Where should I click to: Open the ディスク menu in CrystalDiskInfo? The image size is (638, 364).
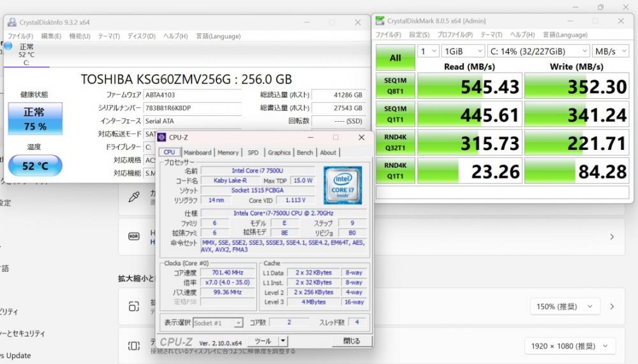(x=142, y=36)
